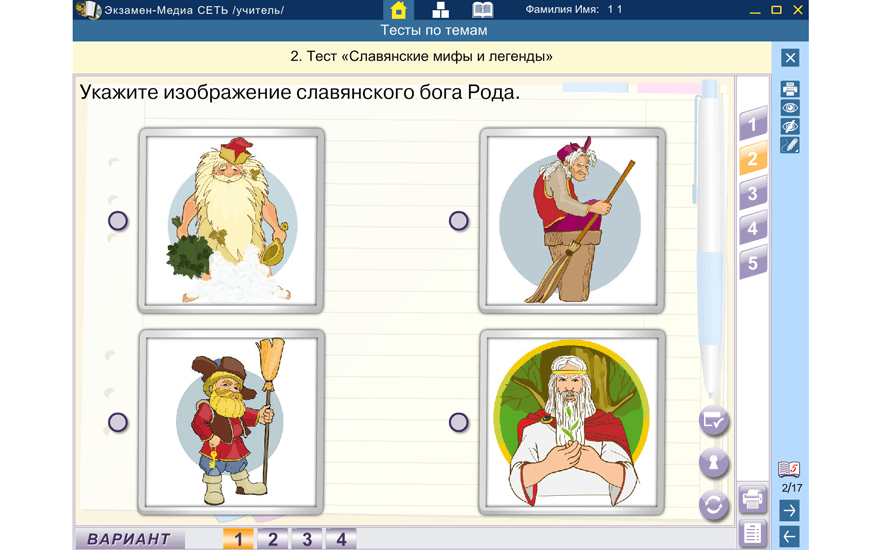This screenshot has width=880, height=550.
Task: Choose variant 1
Action: pos(238,539)
